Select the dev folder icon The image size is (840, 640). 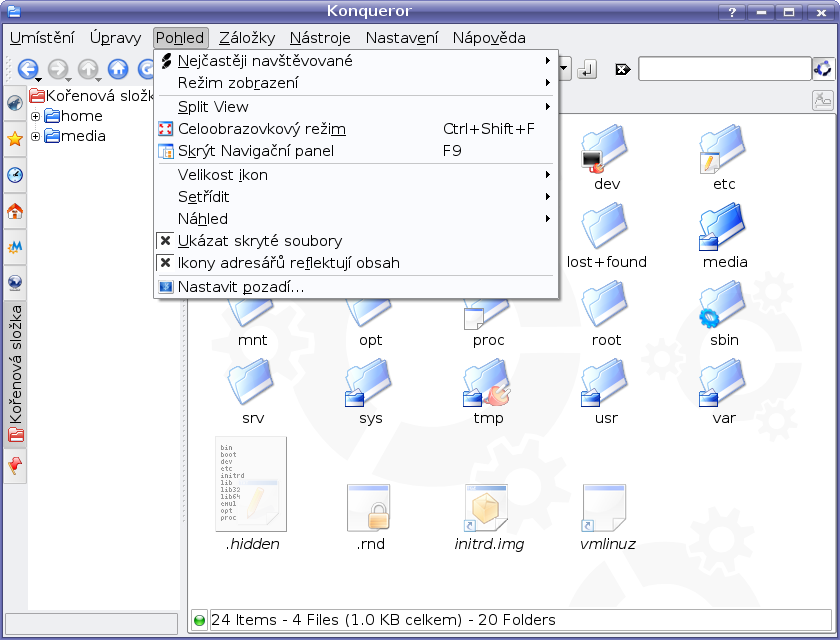tap(606, 149)
